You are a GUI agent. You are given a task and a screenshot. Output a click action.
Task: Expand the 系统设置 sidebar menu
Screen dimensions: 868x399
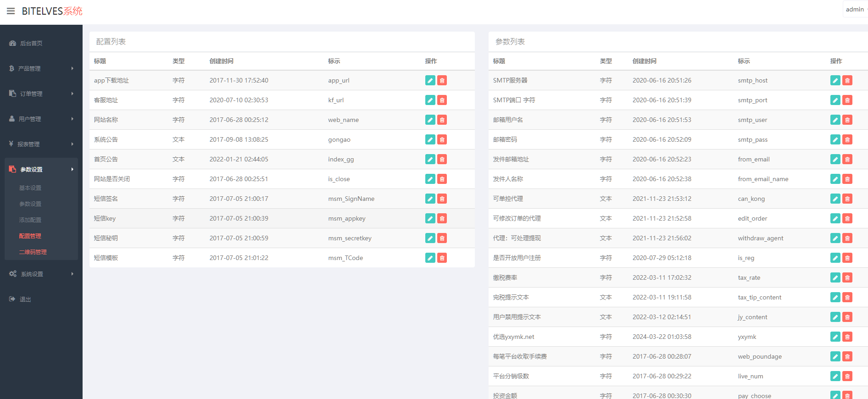tap(41, 274)
